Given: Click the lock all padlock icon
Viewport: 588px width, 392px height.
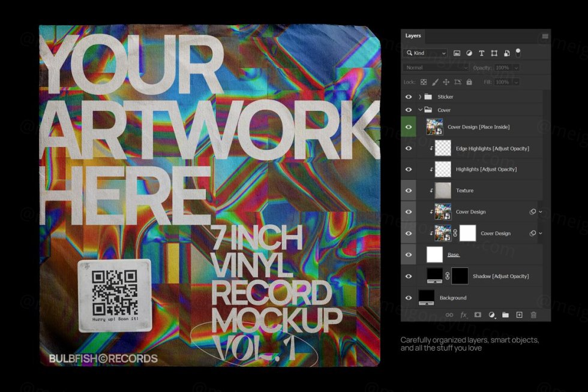Looking at the screenshot, I should pos(469,82).
